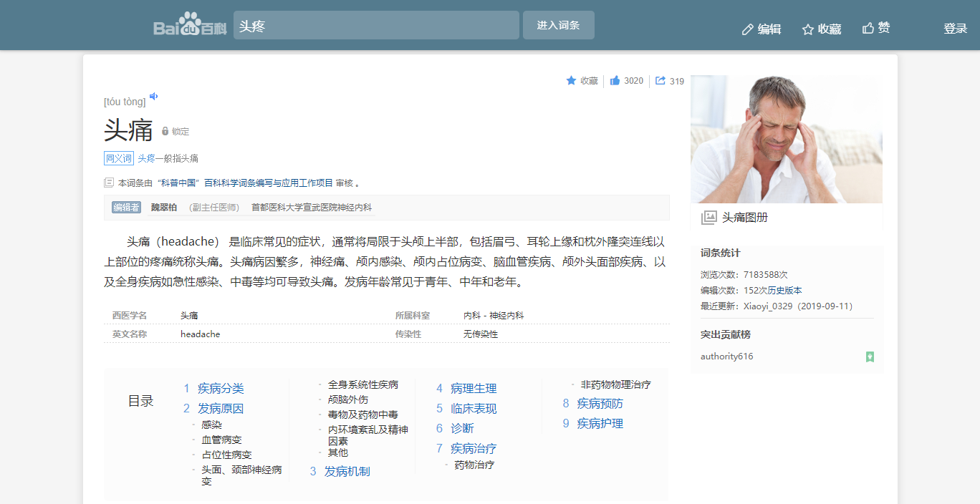This screenshot has width=980, height=504.
Task: Click 登录 to log in
Action: coord(956,29)
